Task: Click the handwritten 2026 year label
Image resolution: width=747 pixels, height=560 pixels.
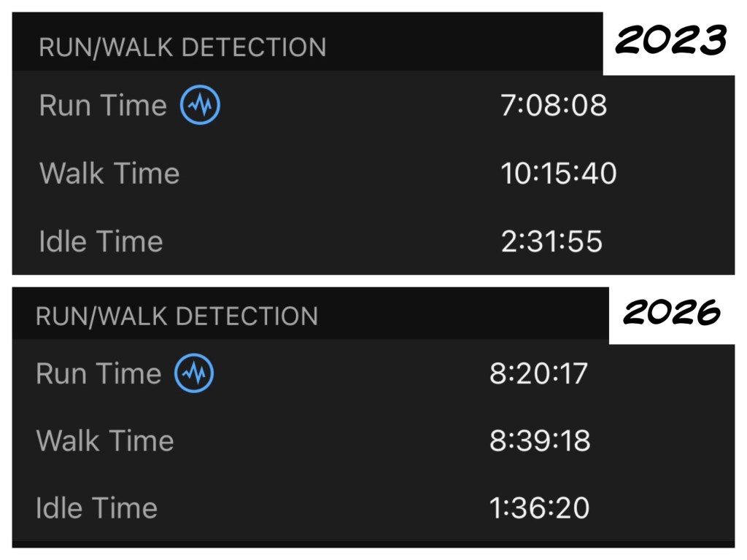Action: click(672, 312)
